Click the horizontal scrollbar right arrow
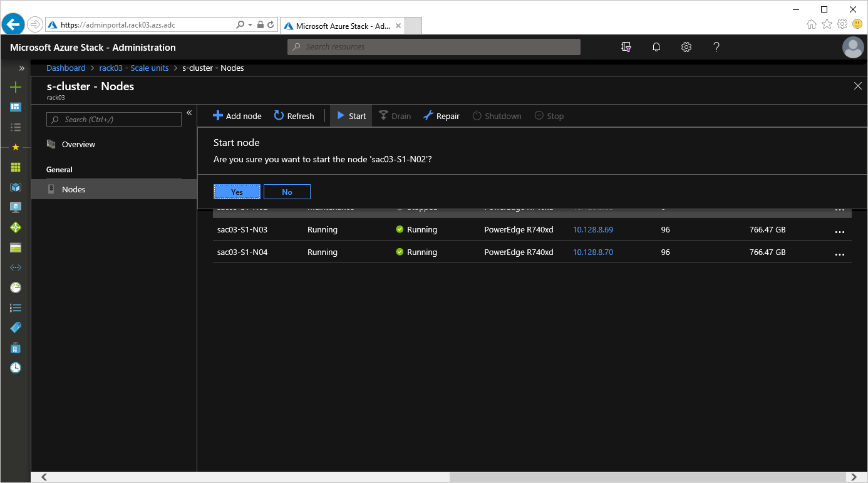 click(x=854, y=477)
